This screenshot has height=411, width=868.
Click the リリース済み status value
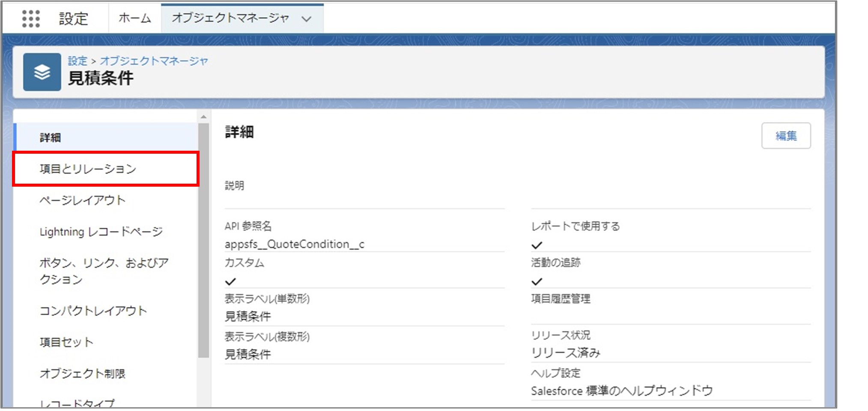pos(566,353)
